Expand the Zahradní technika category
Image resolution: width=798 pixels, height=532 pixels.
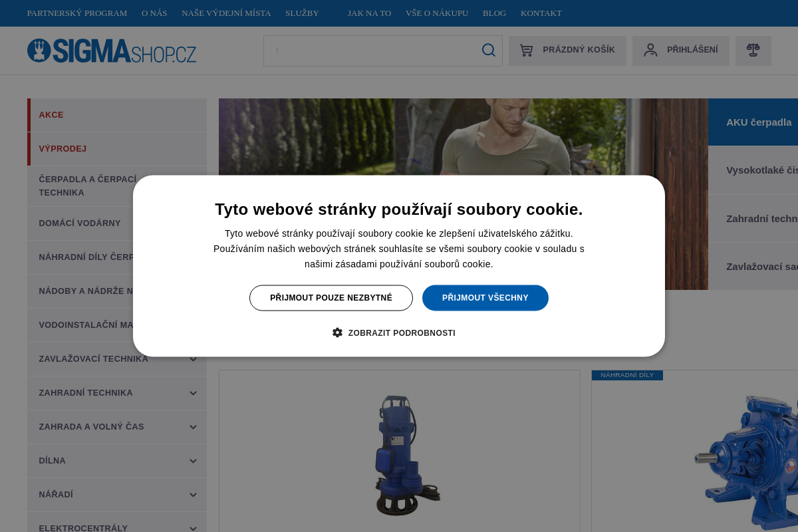(x=193, y=393)
